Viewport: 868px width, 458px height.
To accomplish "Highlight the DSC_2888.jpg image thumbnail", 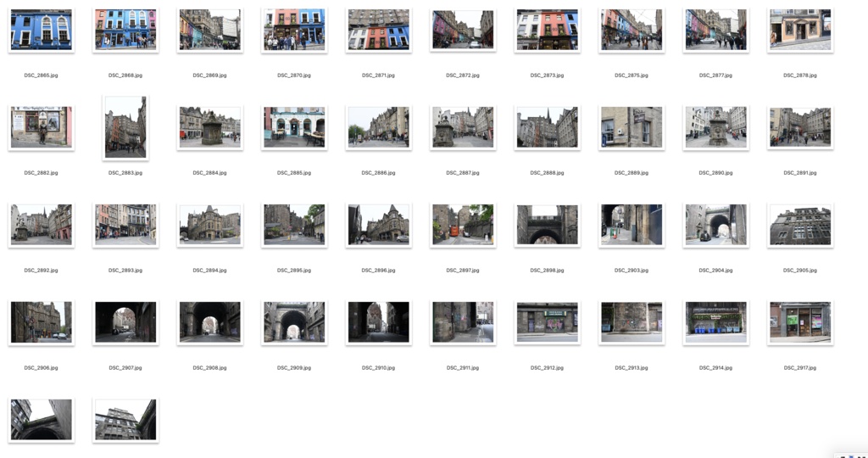I will (x=547, y=127).
